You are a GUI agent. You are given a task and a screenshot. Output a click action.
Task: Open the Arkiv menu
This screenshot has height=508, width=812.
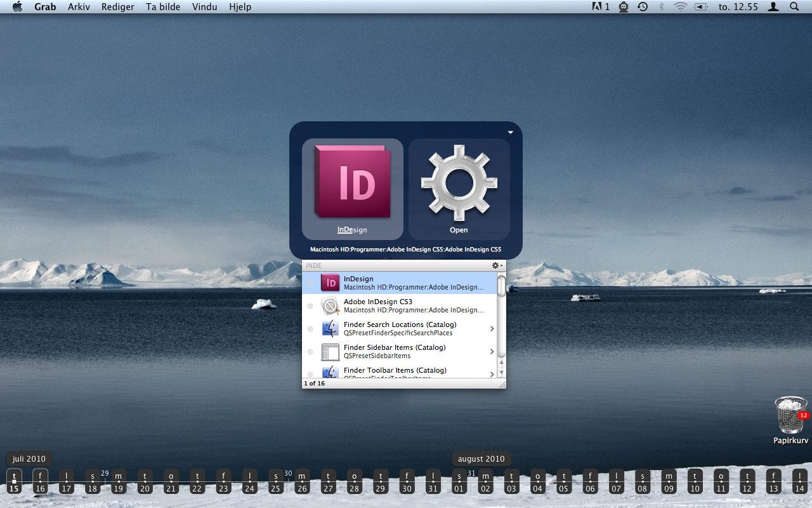coord(79,7)
